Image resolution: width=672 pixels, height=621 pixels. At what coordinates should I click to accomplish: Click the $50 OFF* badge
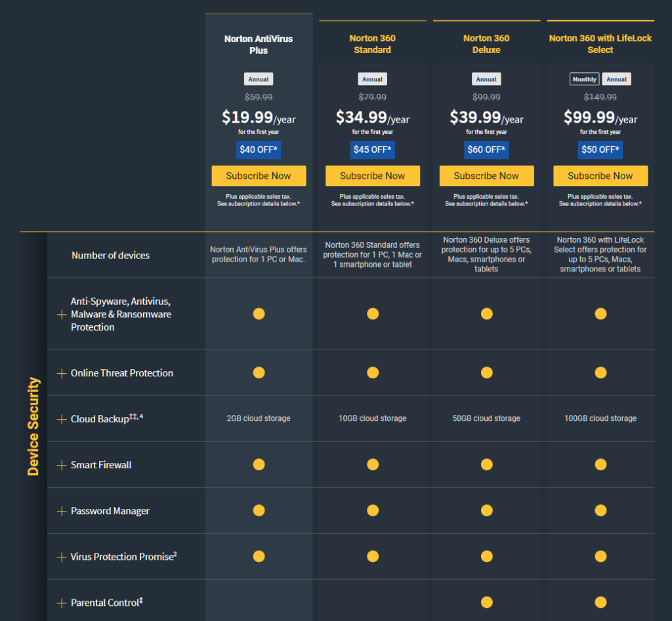coord(600,150)
